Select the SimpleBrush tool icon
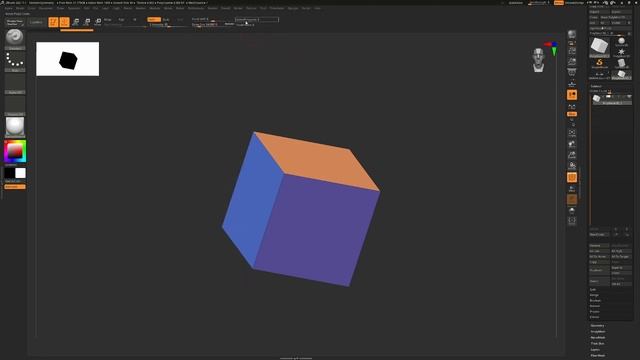This screenshot has height=360, width=640. 599,63
